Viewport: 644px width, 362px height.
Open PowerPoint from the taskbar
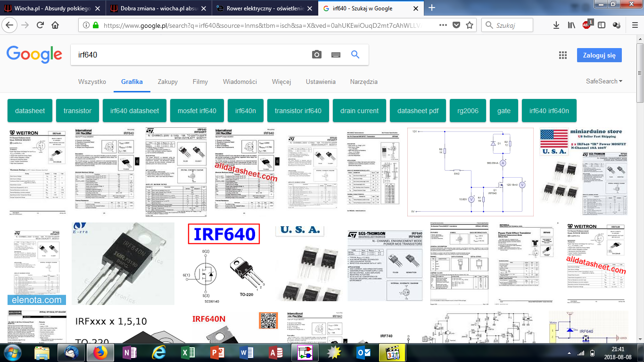pyautogui.click(x=217, y=353)
